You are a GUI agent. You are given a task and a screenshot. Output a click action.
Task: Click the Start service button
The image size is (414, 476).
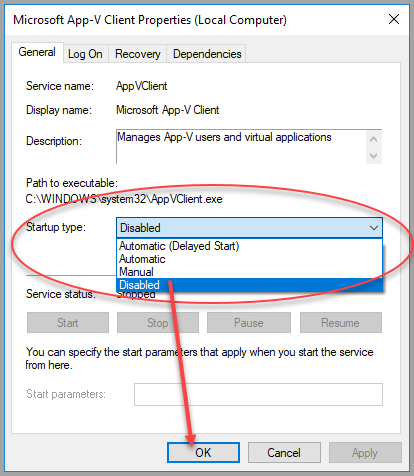click(68, 323)
